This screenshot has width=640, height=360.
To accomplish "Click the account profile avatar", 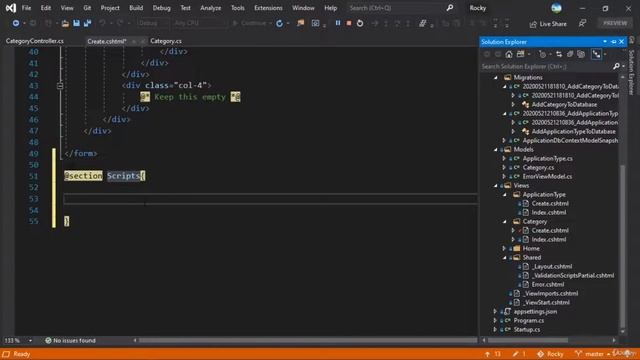I will tap(556, 8).
